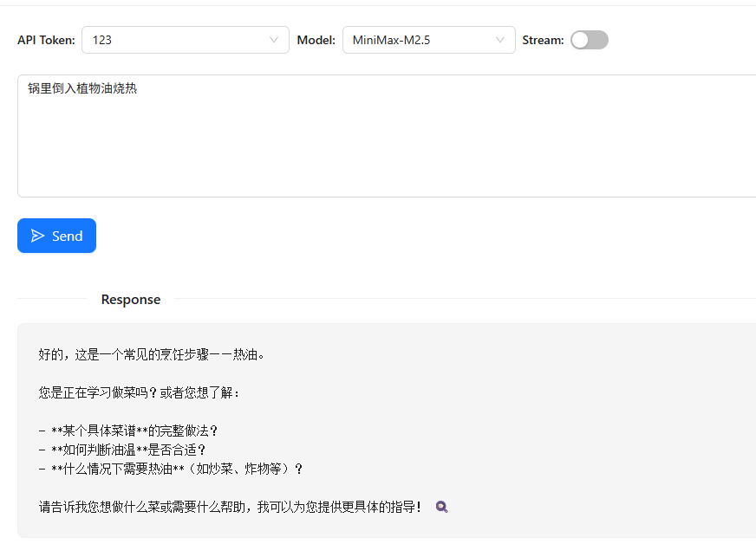Click the Response section heading

coord(131,300)
